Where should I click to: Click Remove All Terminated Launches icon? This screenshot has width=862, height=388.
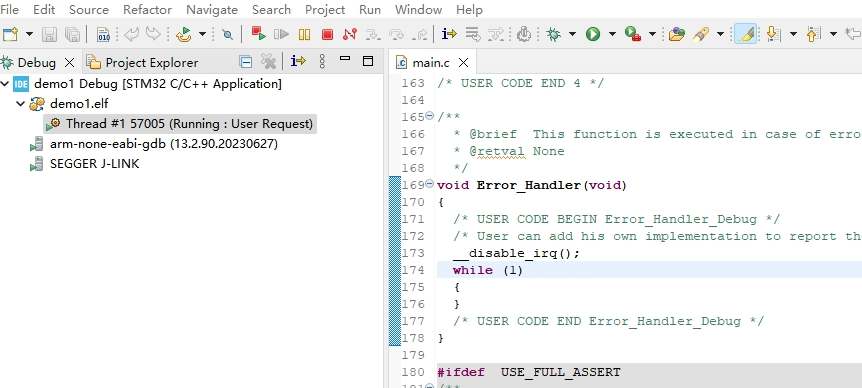268,62
